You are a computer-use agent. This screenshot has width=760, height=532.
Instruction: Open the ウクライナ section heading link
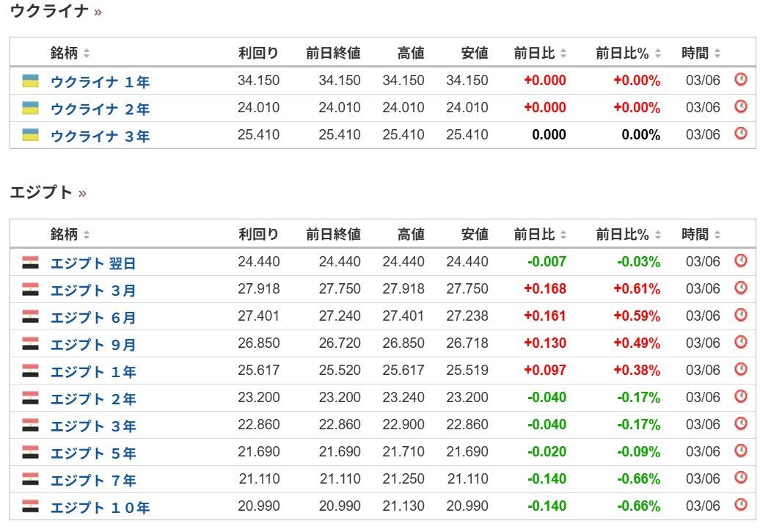tap(49, 11)
